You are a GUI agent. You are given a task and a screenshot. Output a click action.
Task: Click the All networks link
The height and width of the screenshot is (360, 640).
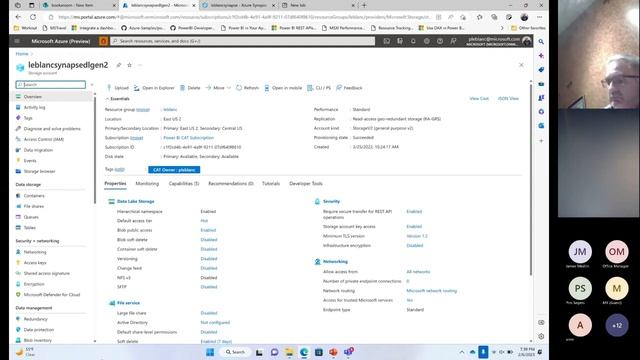tap(418, 272)
